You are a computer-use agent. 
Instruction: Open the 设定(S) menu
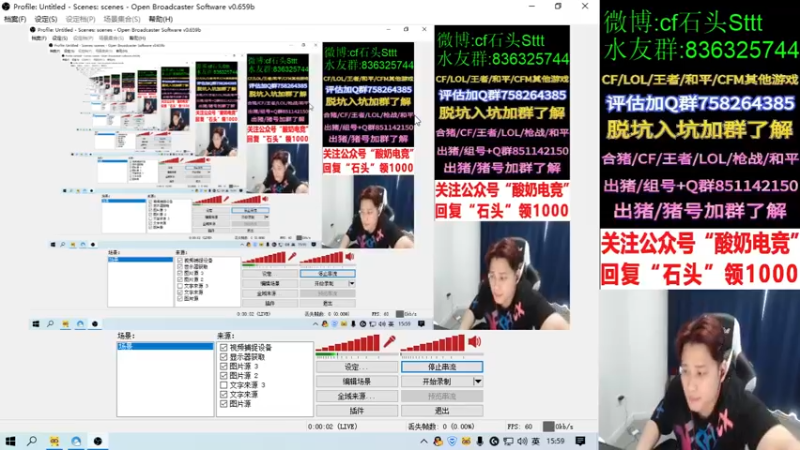[46, 19]
